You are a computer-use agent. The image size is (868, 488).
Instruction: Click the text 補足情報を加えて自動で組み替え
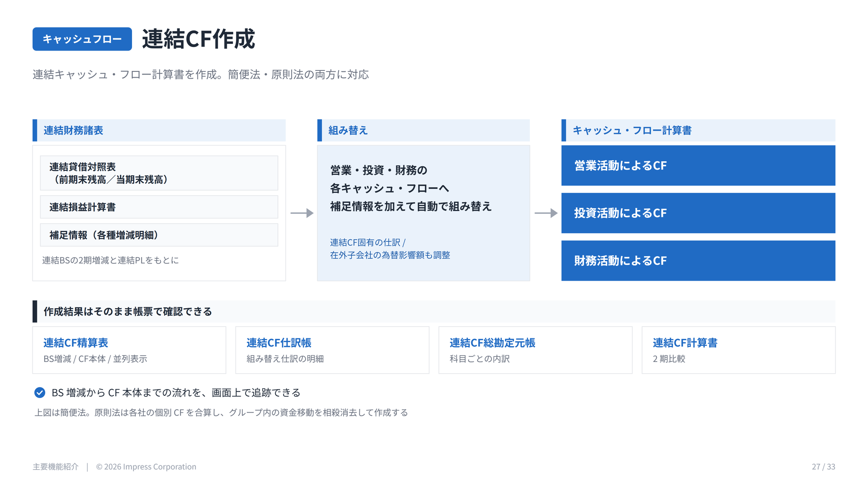411,206
